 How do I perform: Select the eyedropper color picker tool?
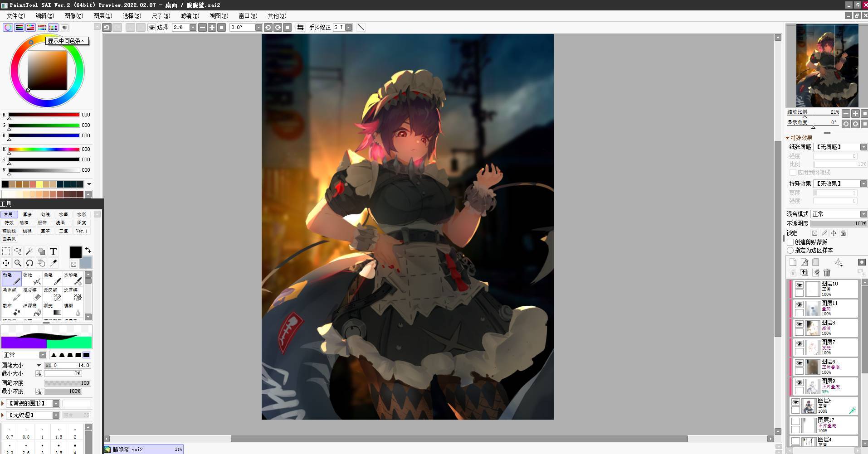tap(53, 263)
